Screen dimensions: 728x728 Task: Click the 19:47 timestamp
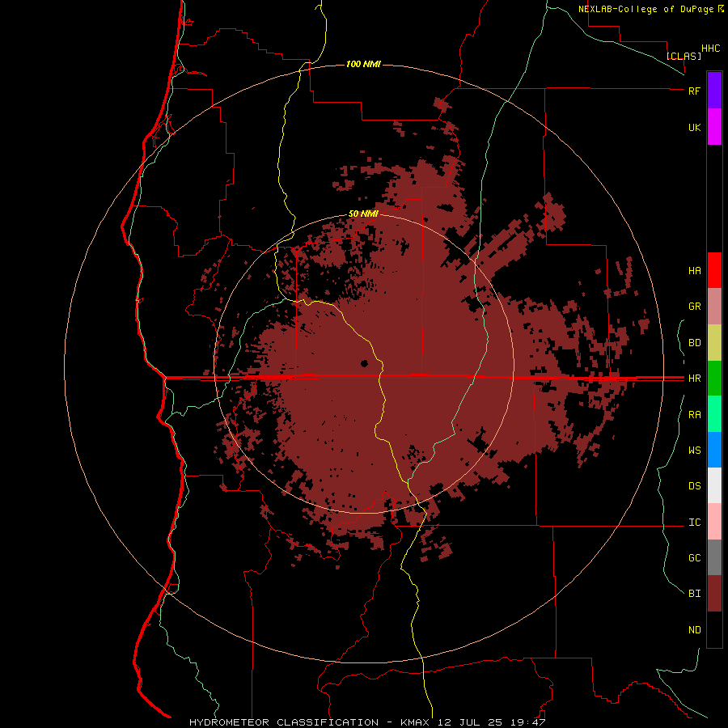(527, 722)
